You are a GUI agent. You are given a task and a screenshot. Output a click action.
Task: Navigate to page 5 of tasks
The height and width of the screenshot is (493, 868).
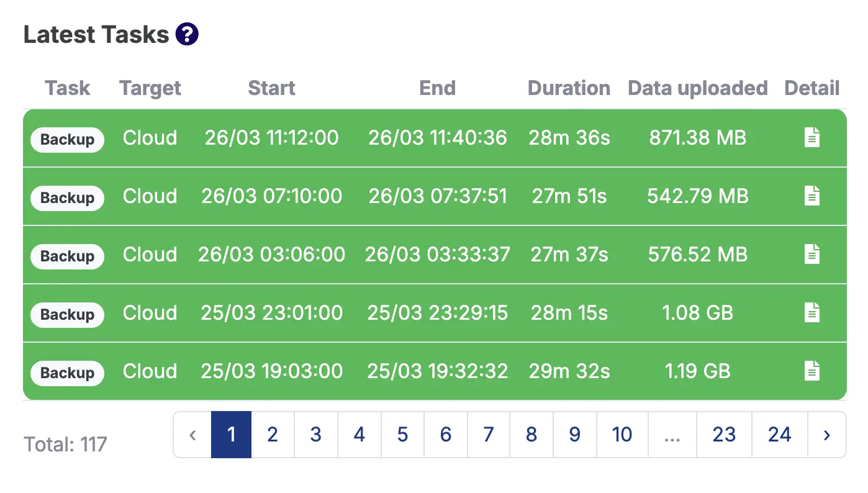[402, 435]
